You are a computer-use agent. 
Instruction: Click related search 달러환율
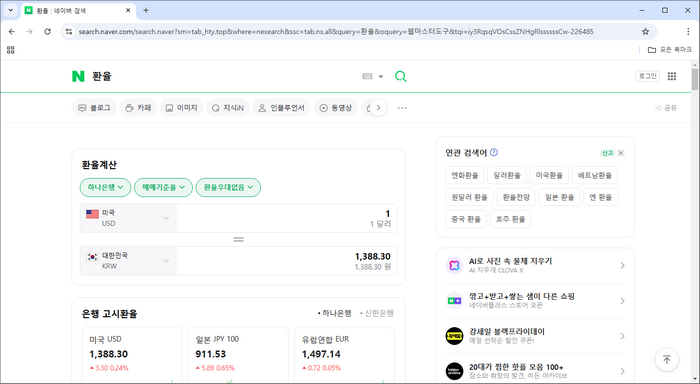click(x=507, y=175)
